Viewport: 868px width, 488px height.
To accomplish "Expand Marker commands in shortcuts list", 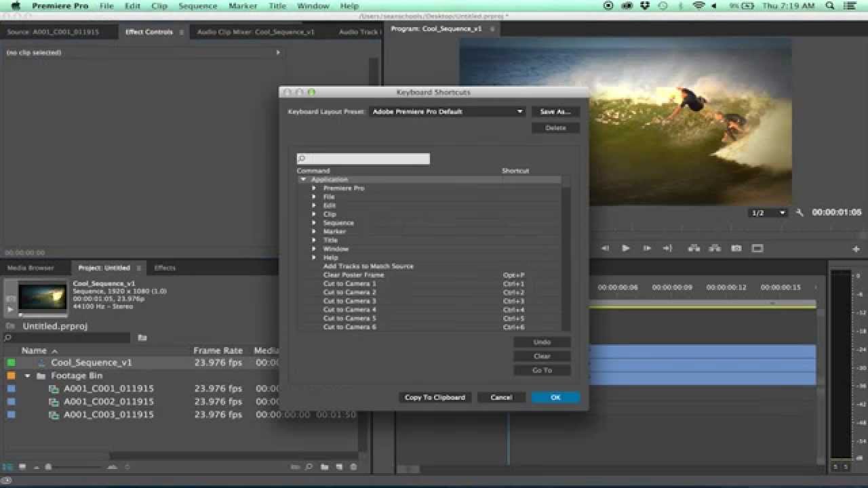I will tap(314, 231).
